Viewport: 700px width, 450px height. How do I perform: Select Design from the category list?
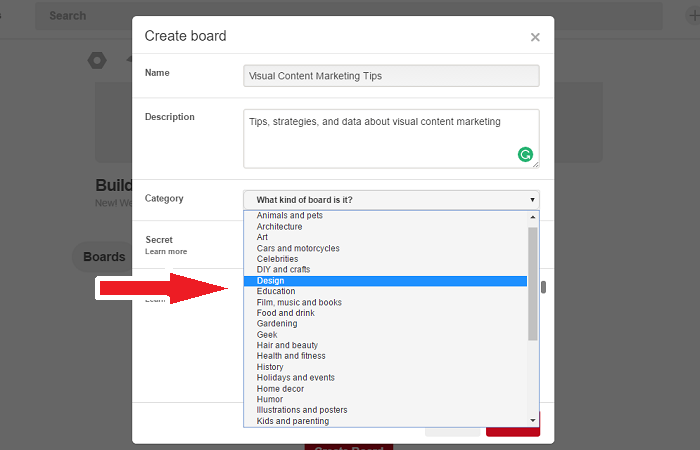(385, 281)
